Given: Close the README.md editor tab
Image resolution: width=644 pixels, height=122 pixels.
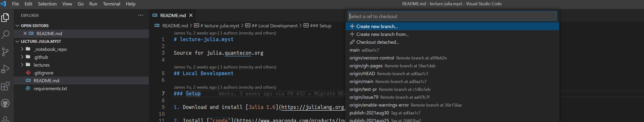Looking at the screenshot, I should coord(191,15).
